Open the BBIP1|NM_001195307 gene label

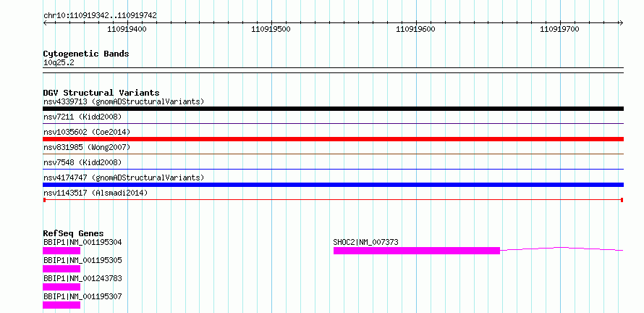(x=82, y=296)
